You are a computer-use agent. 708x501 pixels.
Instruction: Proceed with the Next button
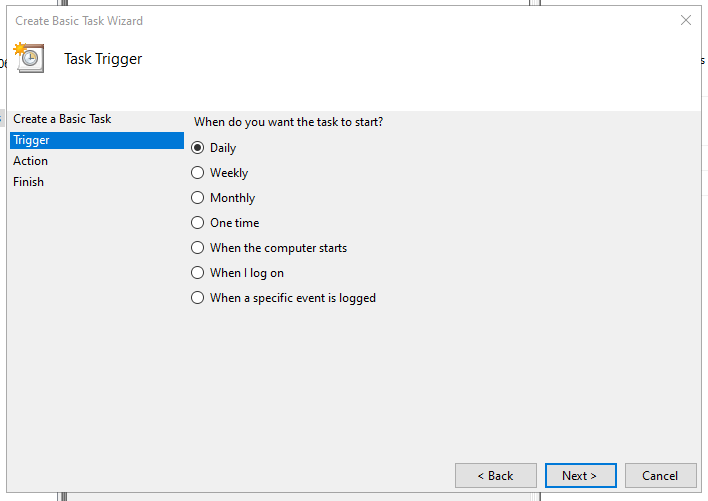click(581, 476)
